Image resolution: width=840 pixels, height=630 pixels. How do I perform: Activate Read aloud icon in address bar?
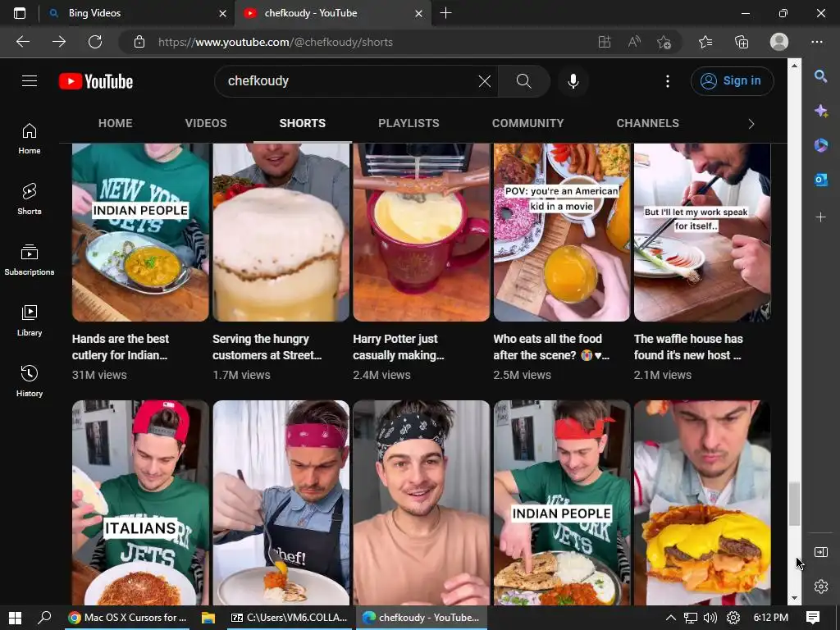click(x=634, y=42)
